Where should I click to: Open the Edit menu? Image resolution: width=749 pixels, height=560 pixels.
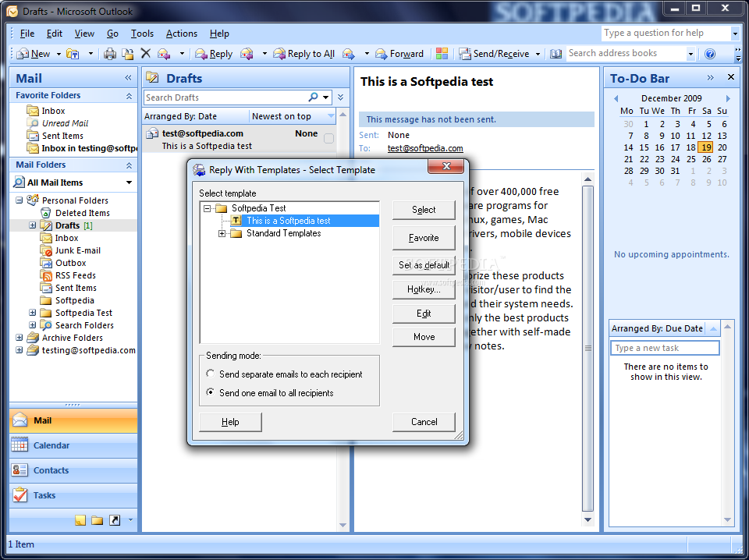(x=55, y=34)
